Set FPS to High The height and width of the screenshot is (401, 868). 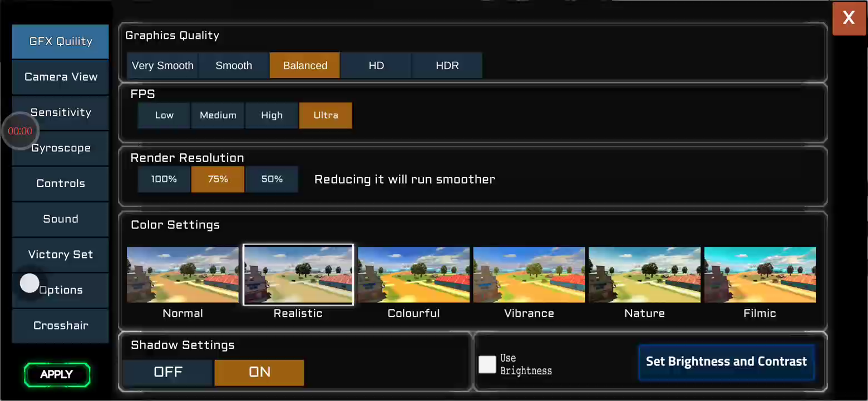(272, 115)
